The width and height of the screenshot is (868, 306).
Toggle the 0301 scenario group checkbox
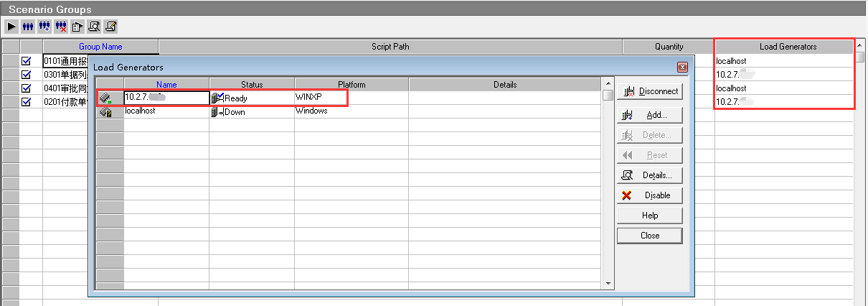[27, 75]
